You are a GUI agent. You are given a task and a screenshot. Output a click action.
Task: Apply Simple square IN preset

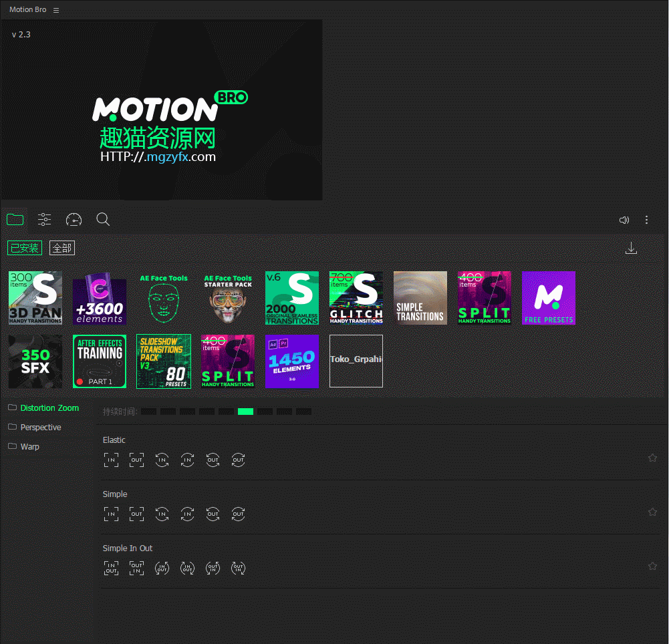click(112, 514)
